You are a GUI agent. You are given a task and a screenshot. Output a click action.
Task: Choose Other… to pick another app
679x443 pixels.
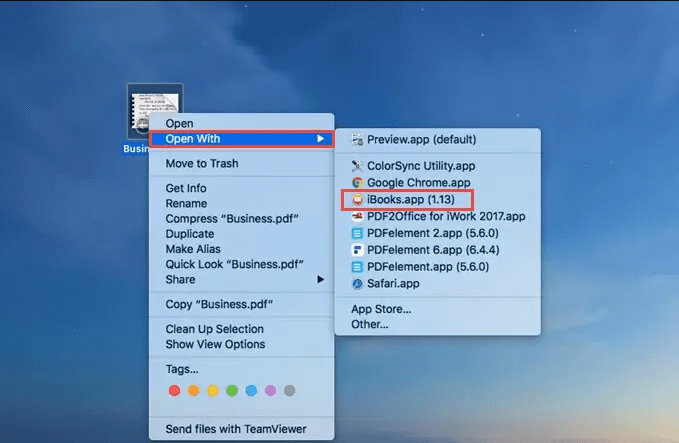[370, 324]
